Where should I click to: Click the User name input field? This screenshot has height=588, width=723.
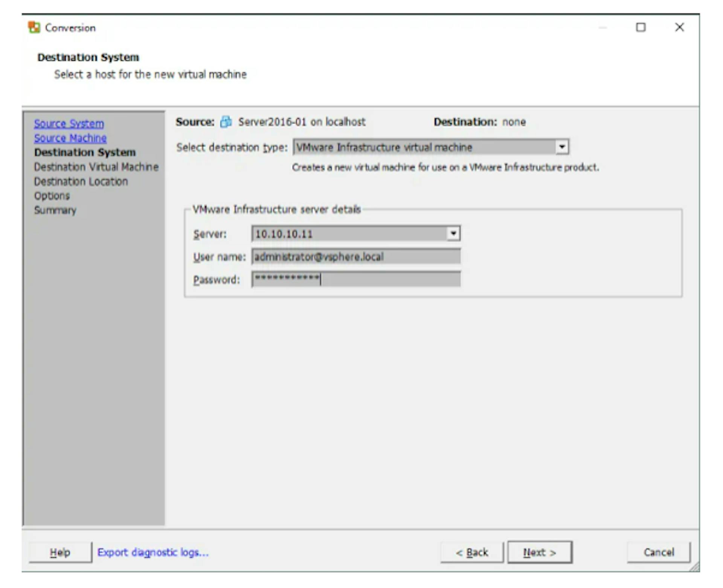(x=355, y=257)
